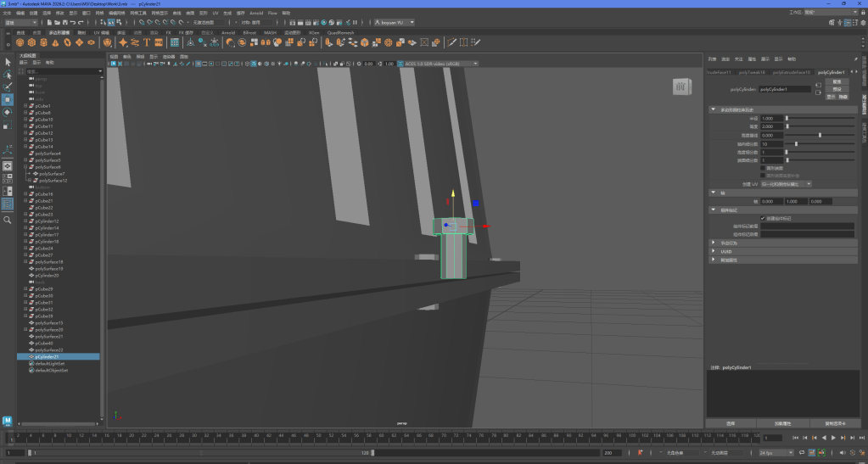Screen dimensions: 868x464
Task: Switch to the polyTweak18 tab
Action: (x=751, y=72)
